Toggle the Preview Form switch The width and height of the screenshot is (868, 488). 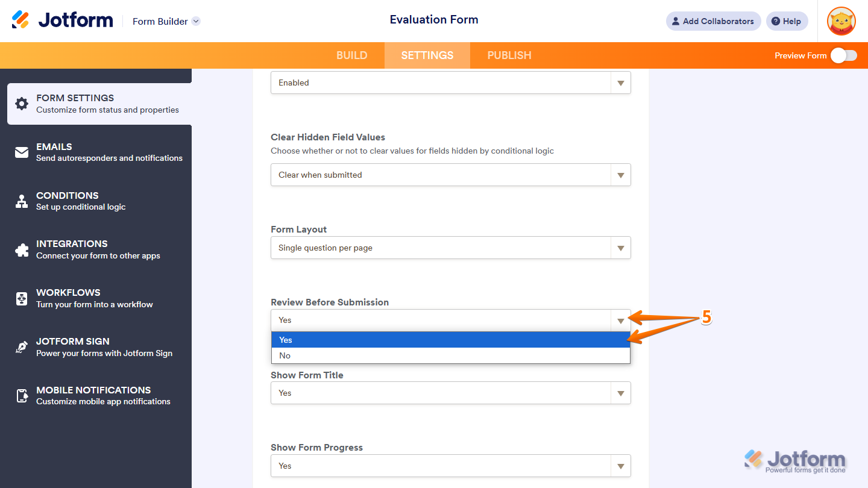[x=843, y=55]
